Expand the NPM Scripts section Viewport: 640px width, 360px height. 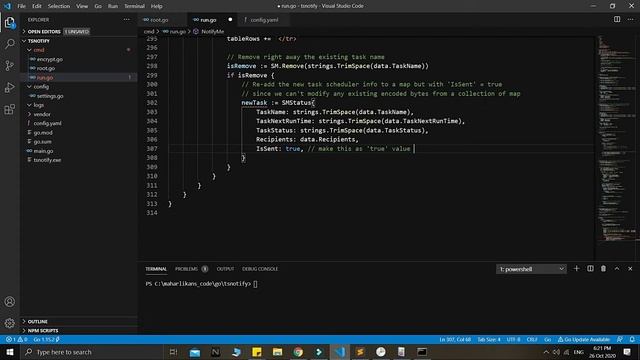43,331
